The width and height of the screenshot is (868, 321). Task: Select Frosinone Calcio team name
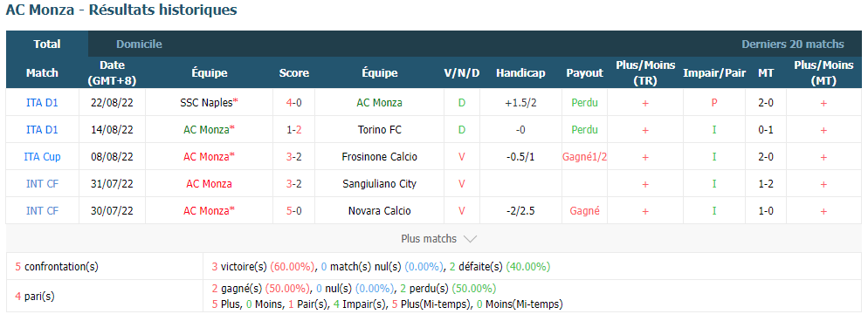tap(380, 157)
